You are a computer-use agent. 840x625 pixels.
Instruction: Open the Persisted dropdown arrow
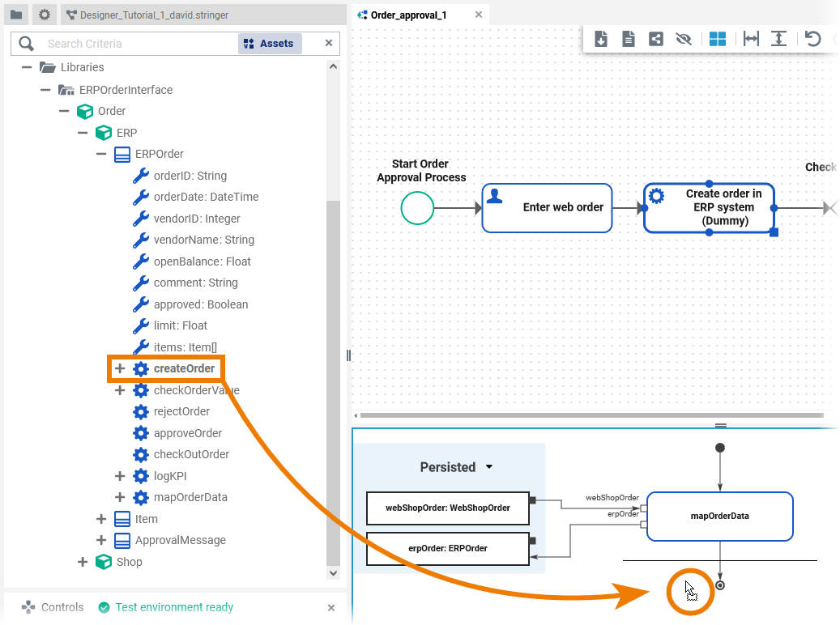pyautogui.click(x=488, y=467)
